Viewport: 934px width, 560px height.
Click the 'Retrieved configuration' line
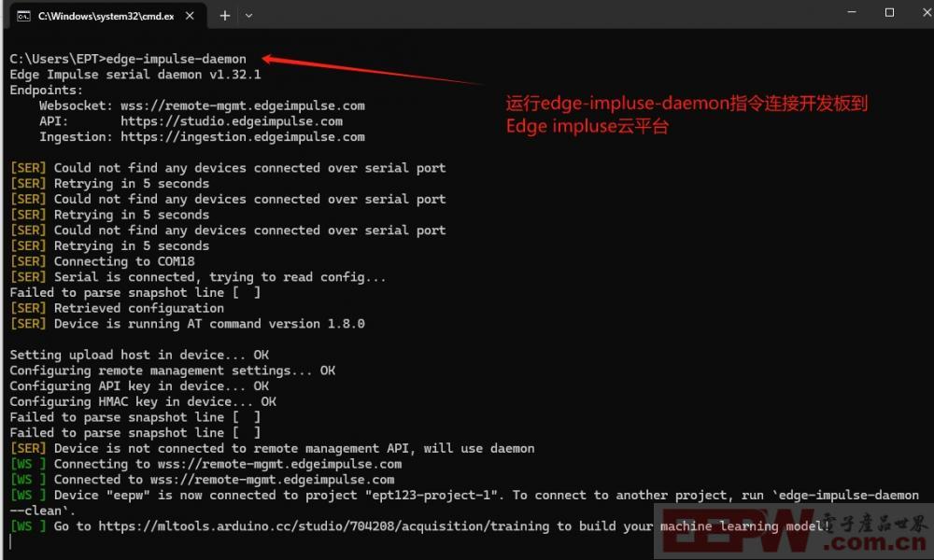139,308
